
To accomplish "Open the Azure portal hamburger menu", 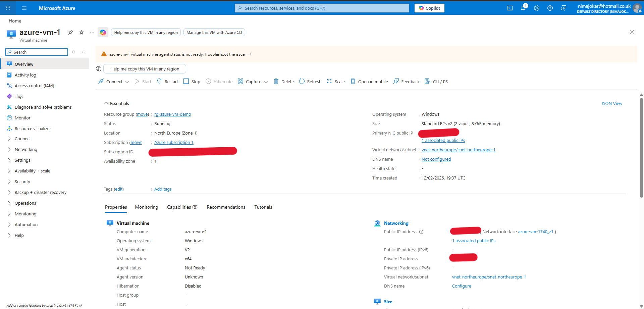I will tap(24, 8).
